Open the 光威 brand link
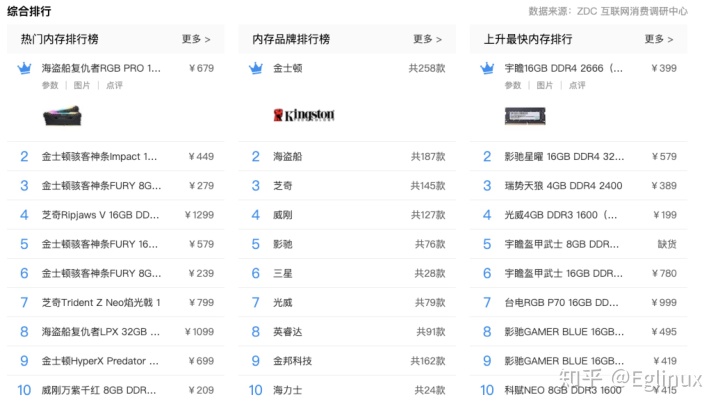Viewport: 720px width, 411px height. click(282, 303)
